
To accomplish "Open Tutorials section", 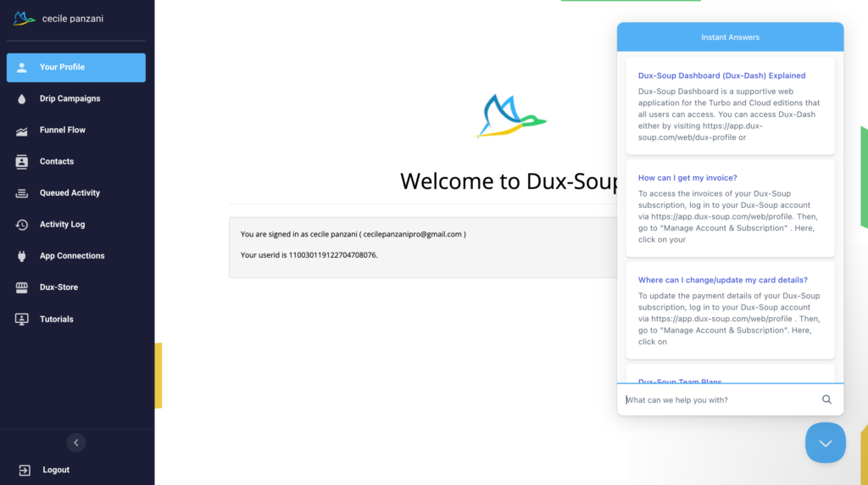I will tap(75, 319).
